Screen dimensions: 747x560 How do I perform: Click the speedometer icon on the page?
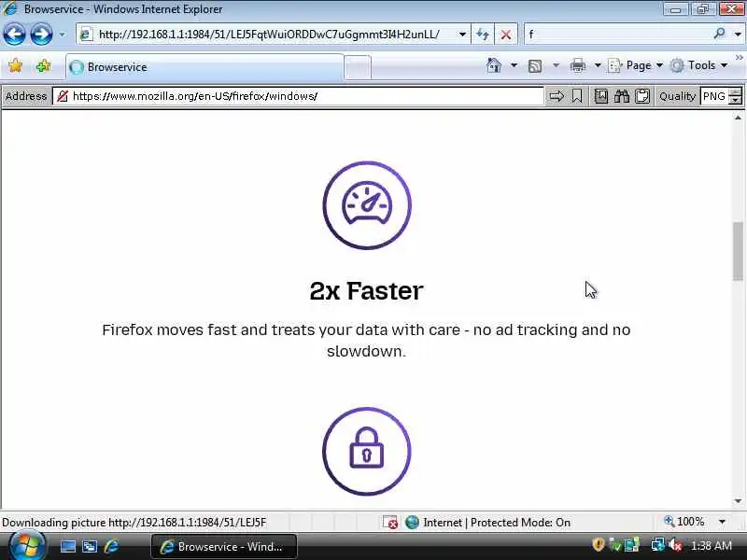[367, 205]
